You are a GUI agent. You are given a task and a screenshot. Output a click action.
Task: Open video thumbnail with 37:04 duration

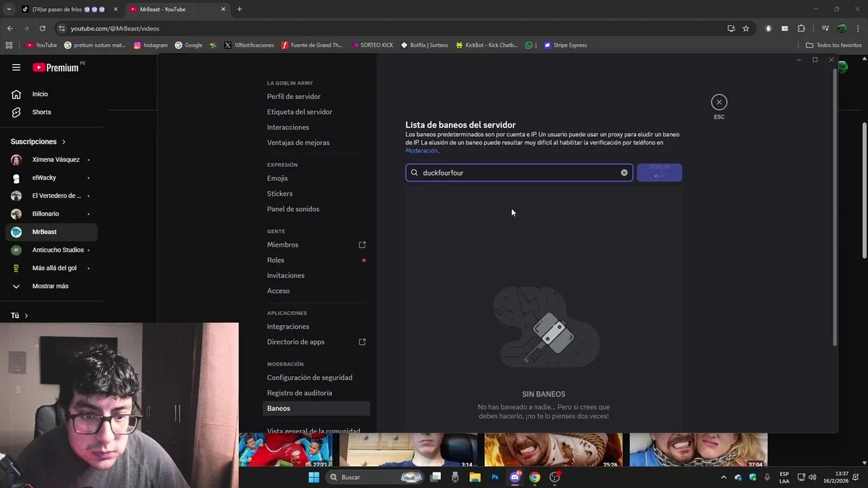coord(698,450)
